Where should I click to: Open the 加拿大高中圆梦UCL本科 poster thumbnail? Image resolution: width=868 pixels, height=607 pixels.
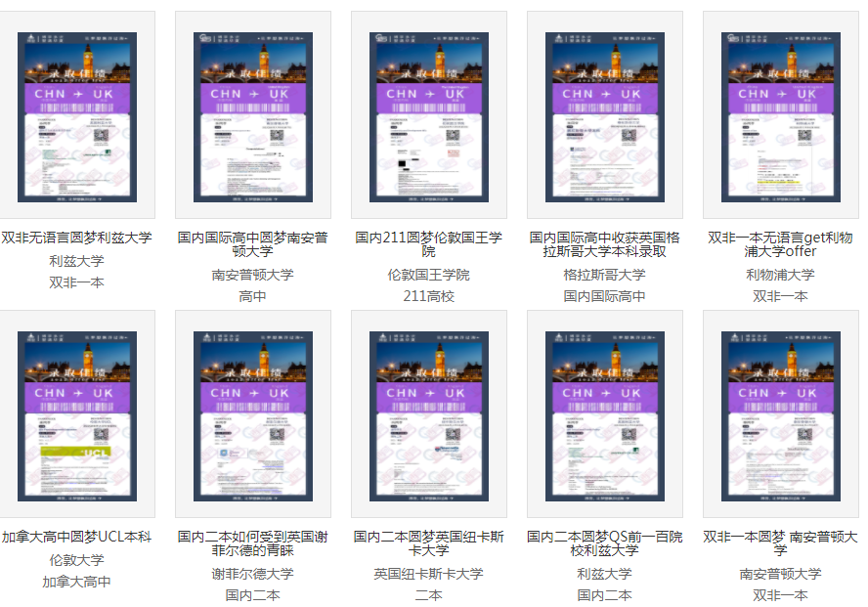pos(77,416)
